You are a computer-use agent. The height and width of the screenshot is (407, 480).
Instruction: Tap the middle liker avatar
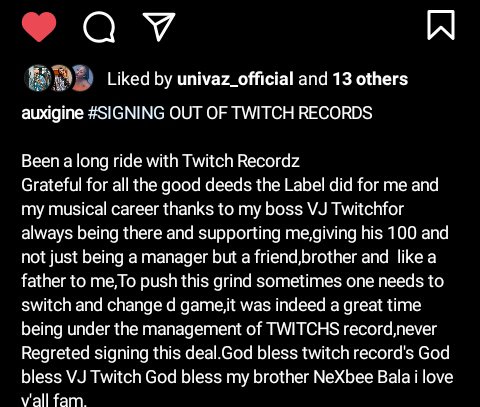(59, 78)
